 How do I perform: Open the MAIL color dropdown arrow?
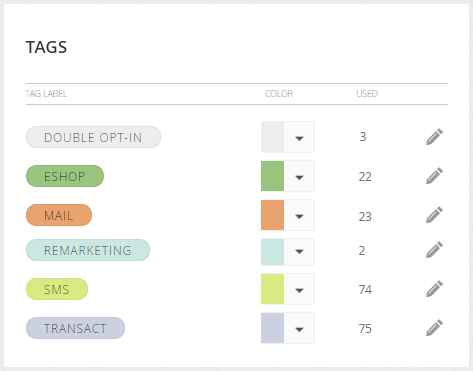coord(299,215)
